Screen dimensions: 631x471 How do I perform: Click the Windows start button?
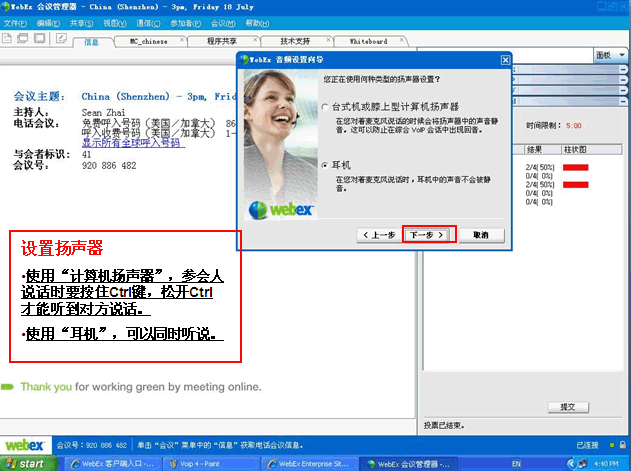click(27, 464)
